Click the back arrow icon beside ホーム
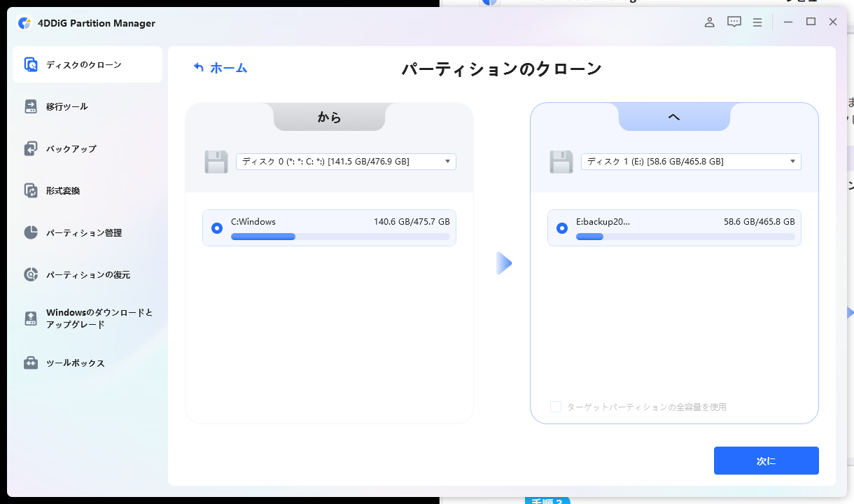 [199, 67]
